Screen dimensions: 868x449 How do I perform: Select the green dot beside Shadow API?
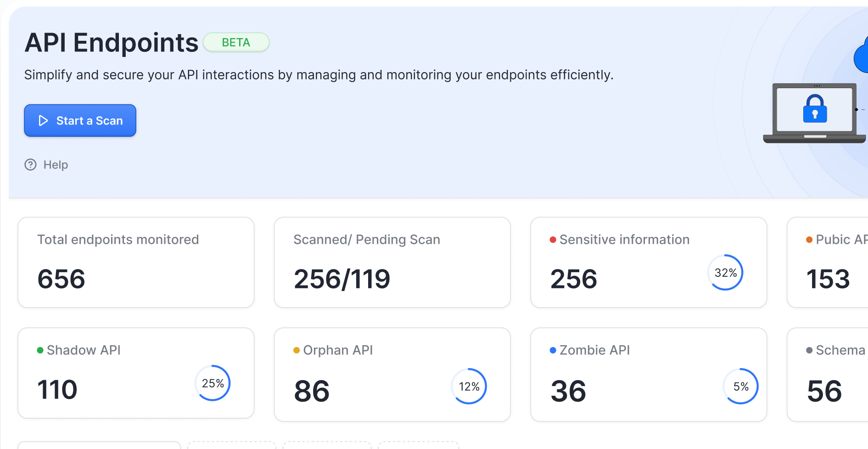coord(39,350)
